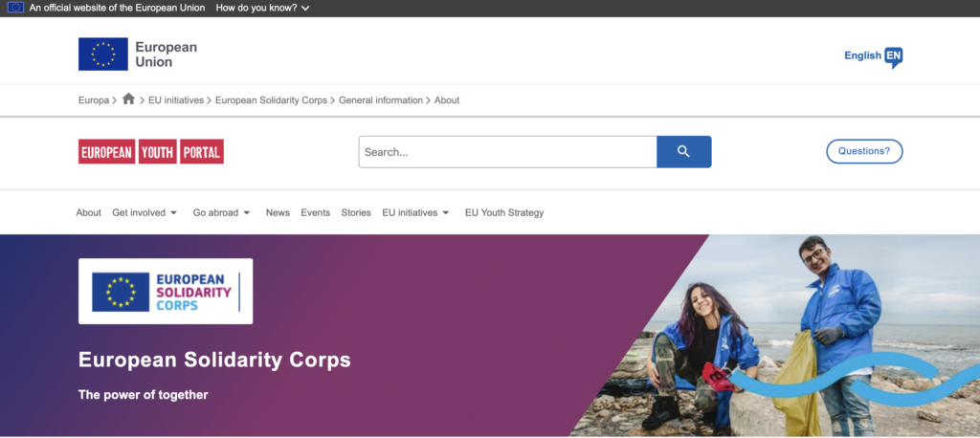Open European Solidarity Corps breadcrumb link
980x438 pixels.
click(271, 100)
